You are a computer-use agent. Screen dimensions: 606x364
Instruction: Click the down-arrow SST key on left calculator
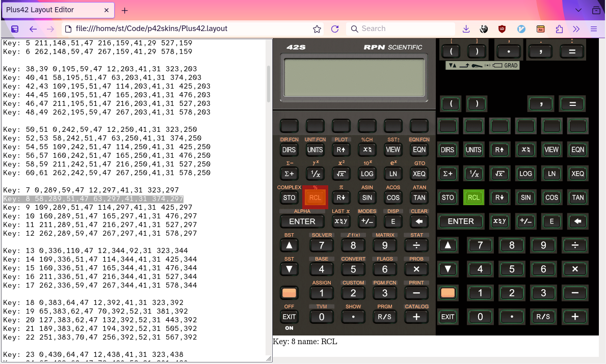click(288, 269)
